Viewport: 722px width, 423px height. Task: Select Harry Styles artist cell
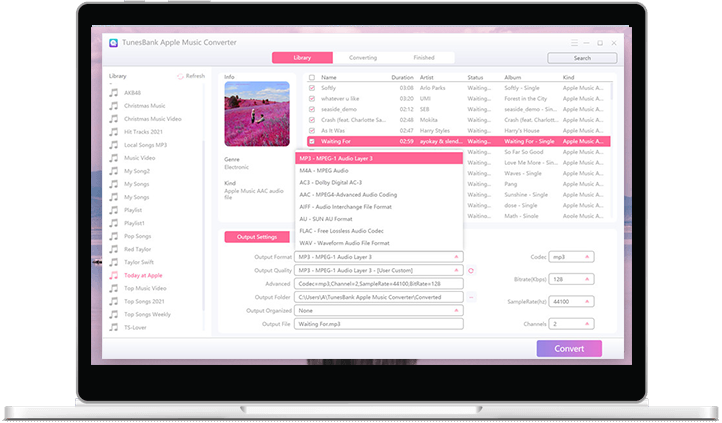coord(435,131)
